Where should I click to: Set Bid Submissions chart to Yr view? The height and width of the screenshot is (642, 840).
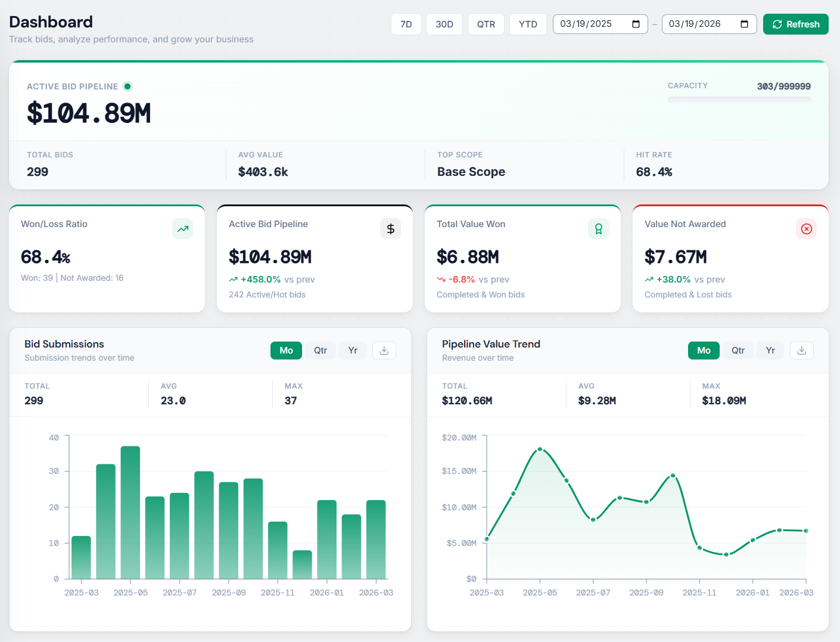click(x=352, y=351)
